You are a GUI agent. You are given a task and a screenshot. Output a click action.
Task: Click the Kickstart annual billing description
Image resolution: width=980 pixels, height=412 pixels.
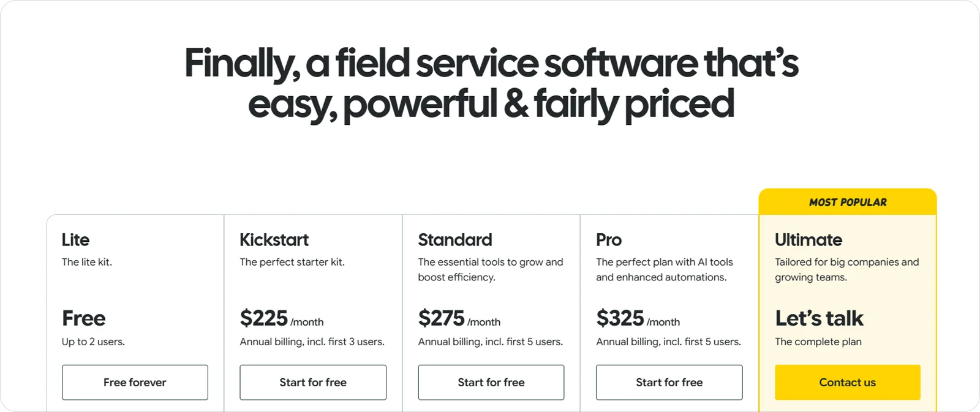tap(312, 342)
